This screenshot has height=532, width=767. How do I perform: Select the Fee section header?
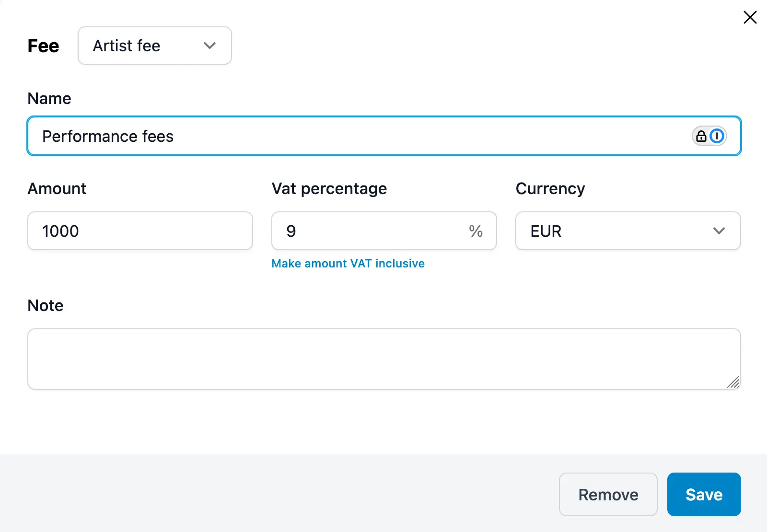click(x=44, y=46)
